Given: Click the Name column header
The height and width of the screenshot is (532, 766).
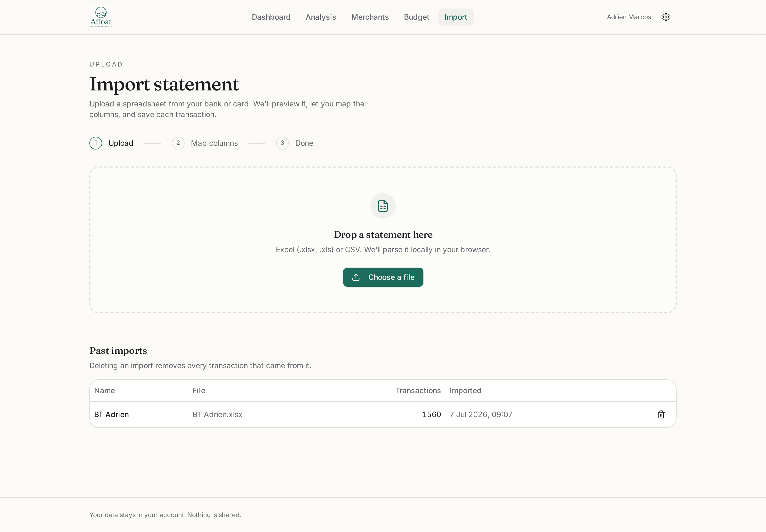Looking at the screenshot, I should pos(104,390).
